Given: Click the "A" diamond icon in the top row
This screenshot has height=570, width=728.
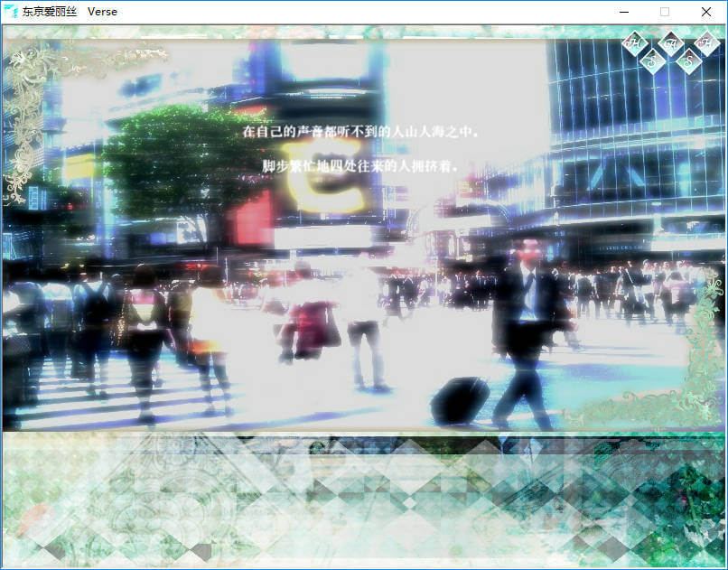Looking at the screenshot, I should 670,42.
